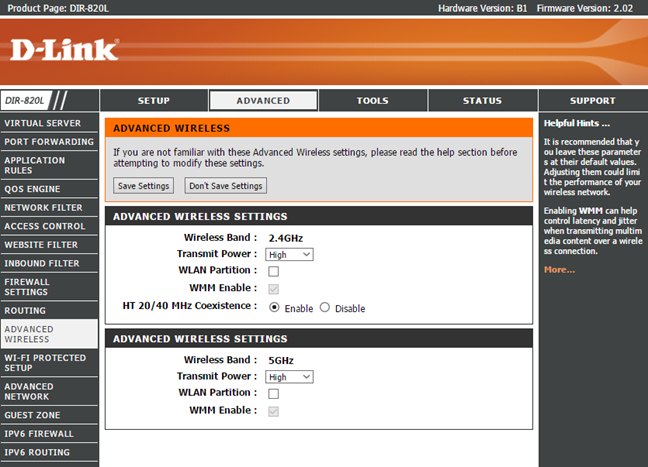Toggle 2.4GHz WLAN Partition checkbox
This screenshot has height=467, width=648.
click(x=274, y=271)
